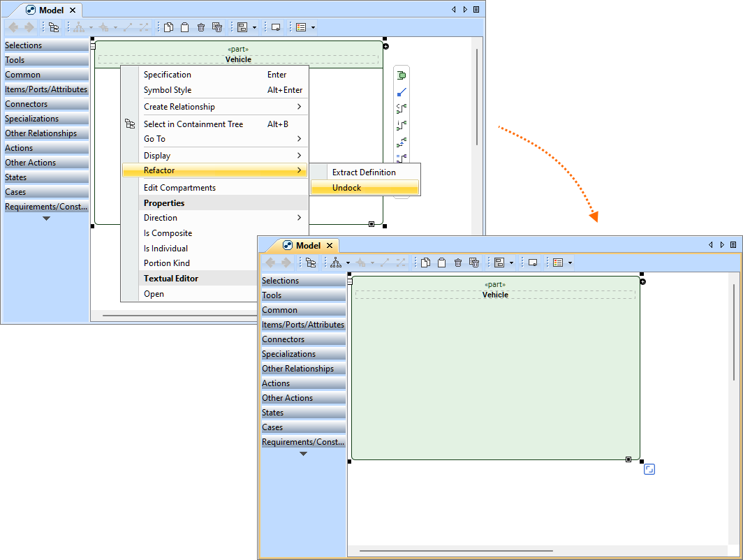Expand more palette groups arrow in lower-right palette
Screen dimensions: 743x560
[303, 454]
